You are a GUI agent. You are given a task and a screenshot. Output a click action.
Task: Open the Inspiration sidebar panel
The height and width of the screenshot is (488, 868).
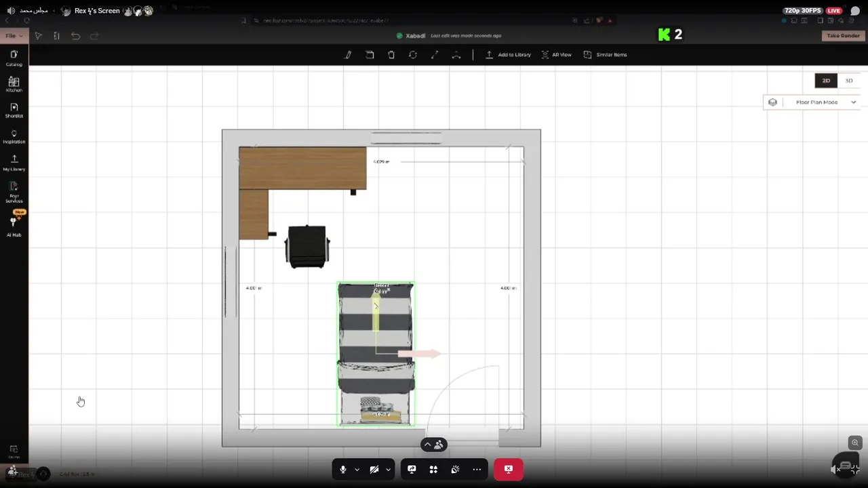14,137
